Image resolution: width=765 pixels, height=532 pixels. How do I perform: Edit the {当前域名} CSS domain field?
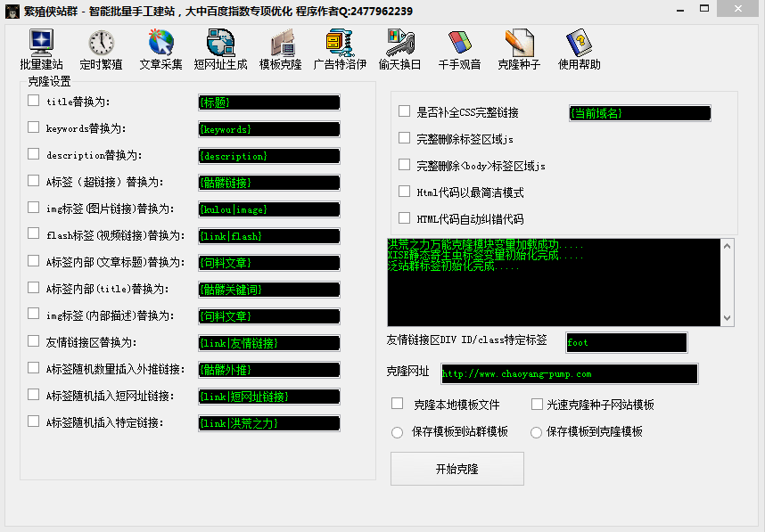click(640, 113)
